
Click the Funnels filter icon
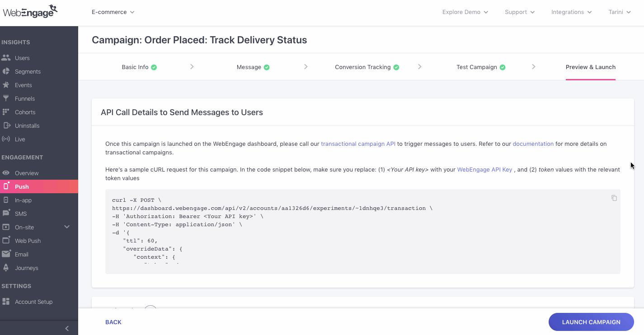point(6,98)
